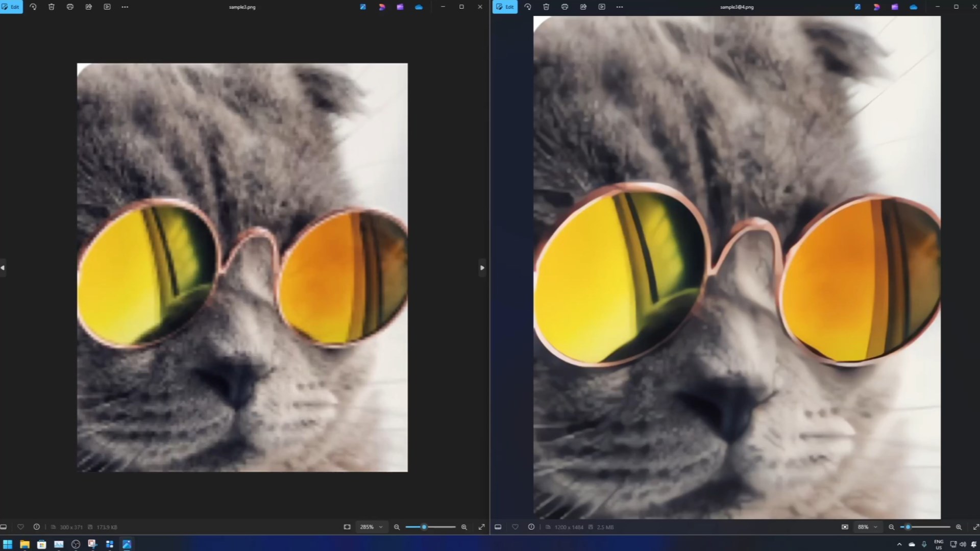The height and width of the screenshot is (551, 980).
Task: Open OneDrive icon in left window toolbar
Action: [419, 7]
